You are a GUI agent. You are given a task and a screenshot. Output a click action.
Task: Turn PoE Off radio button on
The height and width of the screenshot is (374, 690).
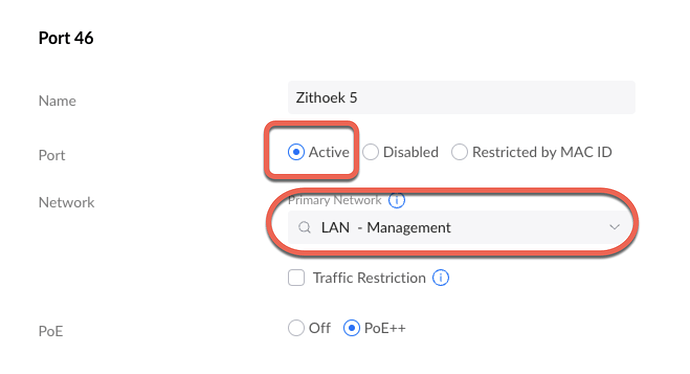(296, 328)
